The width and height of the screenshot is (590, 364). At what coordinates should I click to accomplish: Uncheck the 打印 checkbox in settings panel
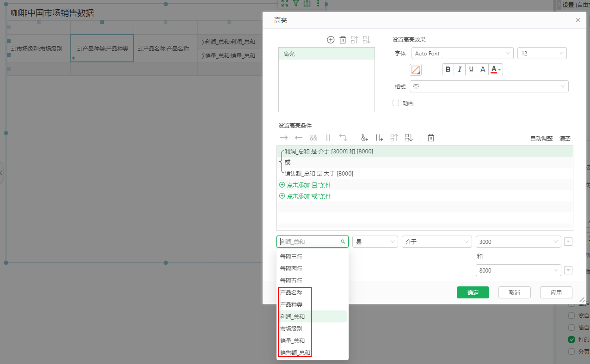click(x=572, y=340)
